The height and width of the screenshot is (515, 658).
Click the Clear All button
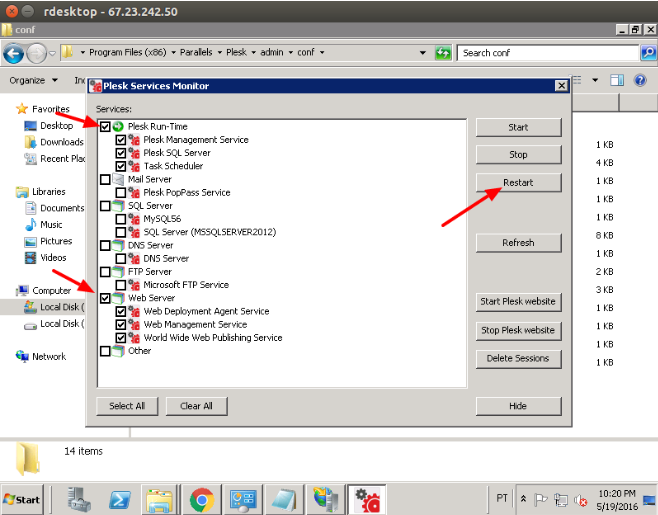coord(196,406)
